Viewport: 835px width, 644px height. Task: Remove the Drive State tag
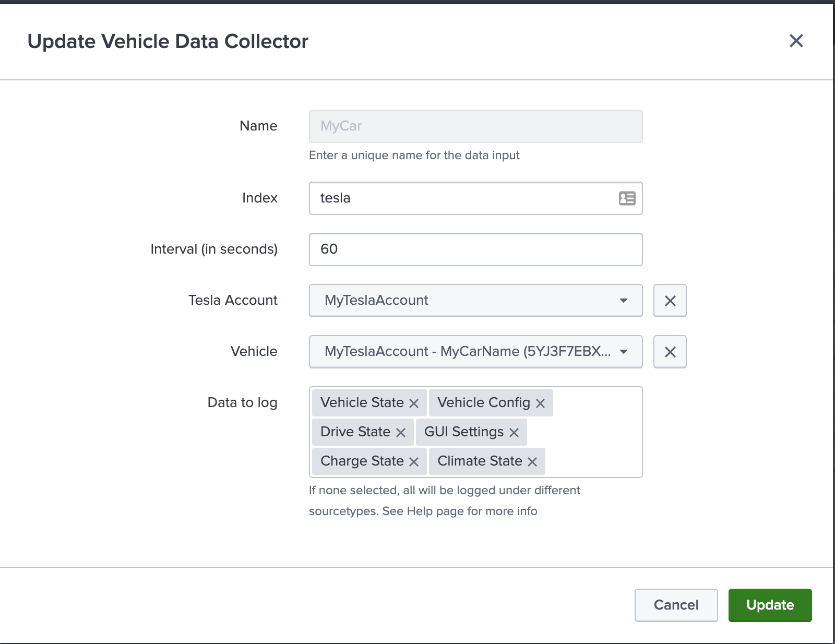pos(401,433)
